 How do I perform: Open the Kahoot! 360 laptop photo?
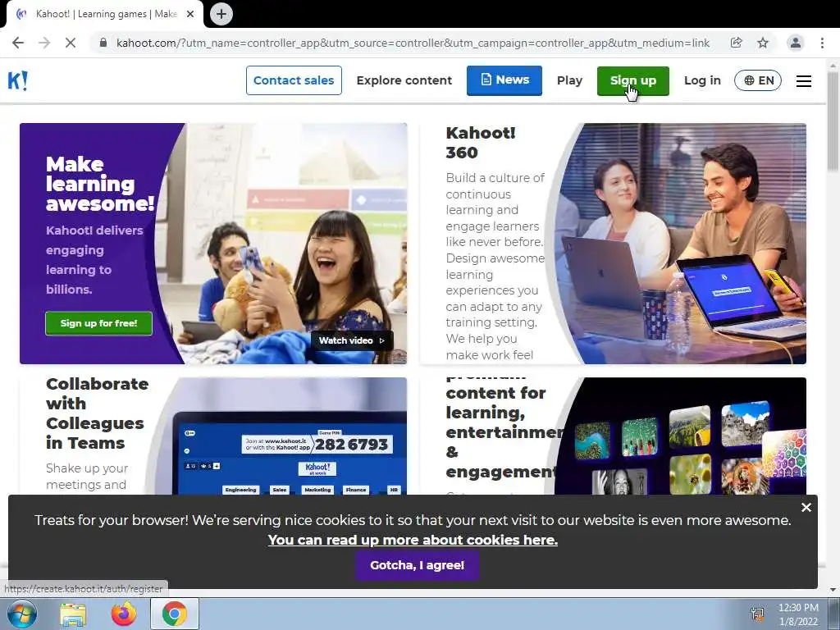click(x=680, y=244)
